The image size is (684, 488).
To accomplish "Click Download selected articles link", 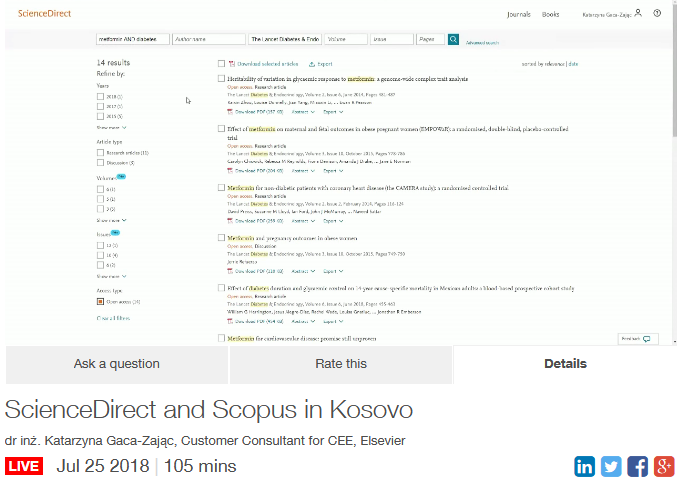I will click(x=267, y=64).
